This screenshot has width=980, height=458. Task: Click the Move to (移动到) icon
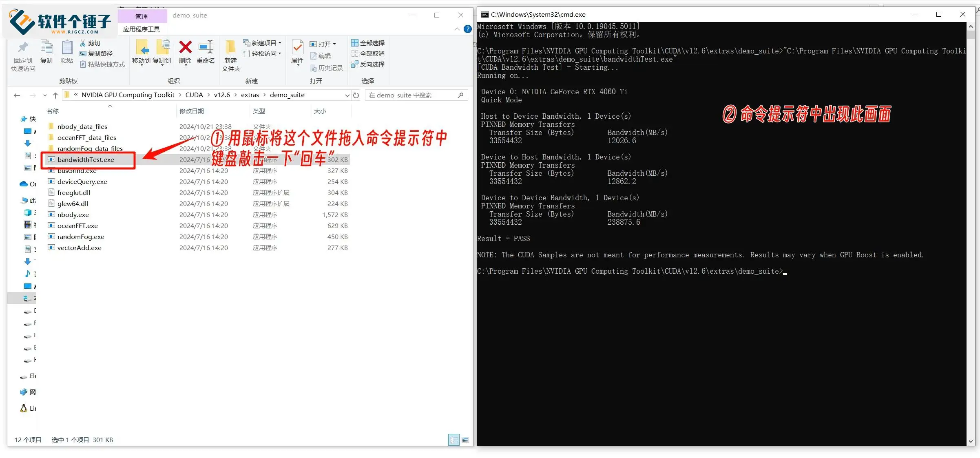tap(141, 48)
